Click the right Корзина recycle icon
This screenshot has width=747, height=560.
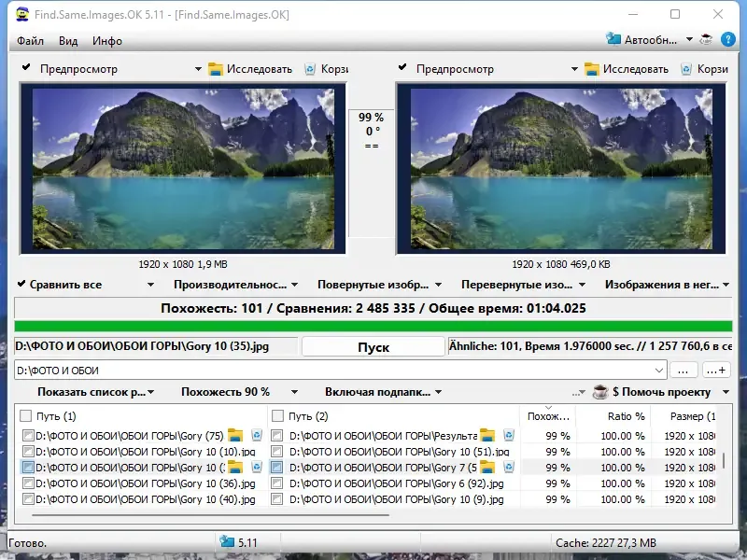686,69
